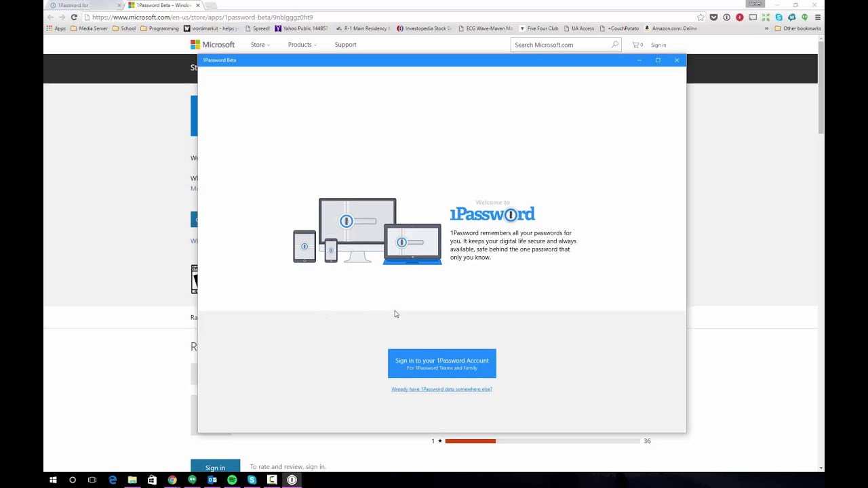
Task: Open Hangouts from the taskbar
Action: point(192,480)
